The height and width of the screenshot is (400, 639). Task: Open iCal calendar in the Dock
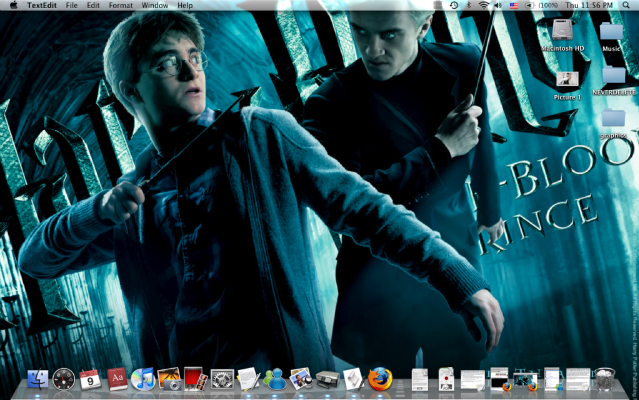point(90,380)
